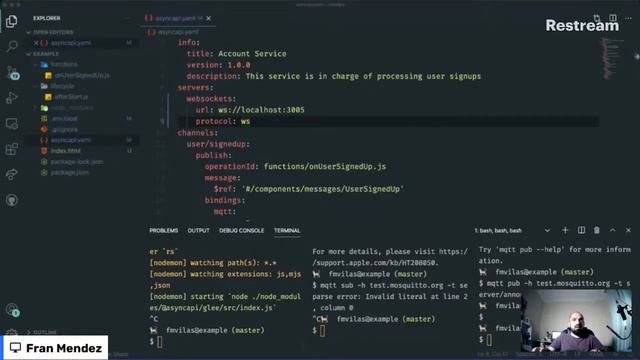Screen dimensions: 640x360
Task: Open the Run and Debug view
Action: tap(11, 98)
